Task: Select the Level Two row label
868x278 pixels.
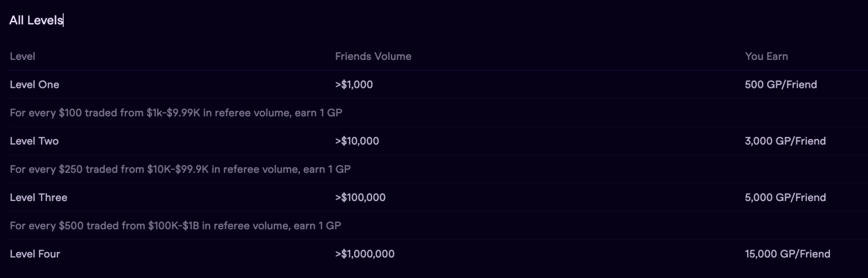Action: [x=34, y=141]
